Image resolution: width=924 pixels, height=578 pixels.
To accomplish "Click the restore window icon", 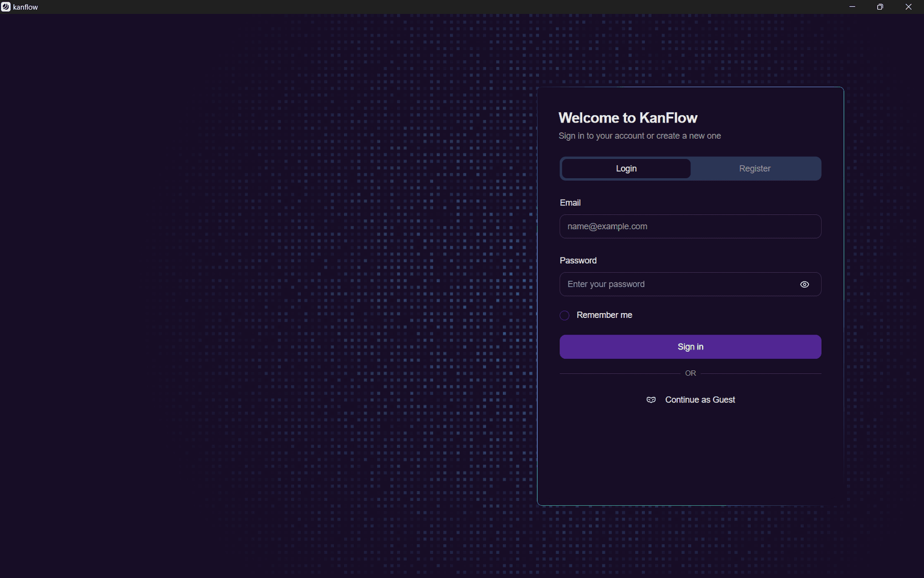I will coord(880,6).
